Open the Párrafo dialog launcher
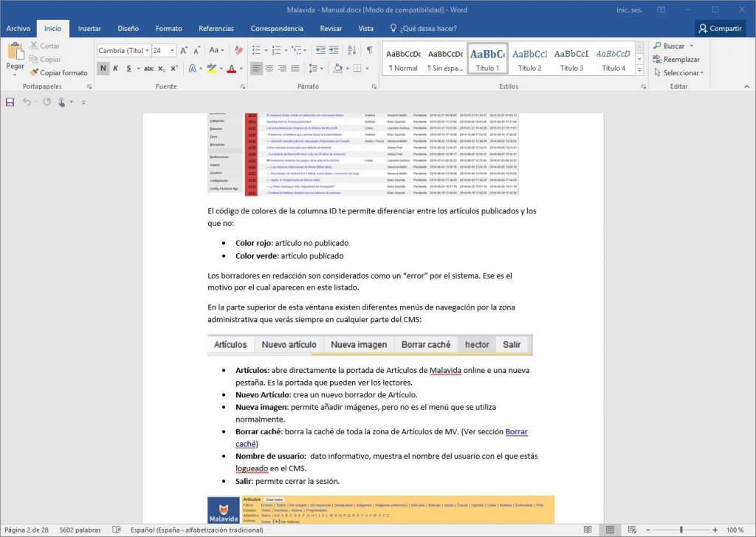The image size is (756, 537). pyautogui.click(x=374, y=87)
